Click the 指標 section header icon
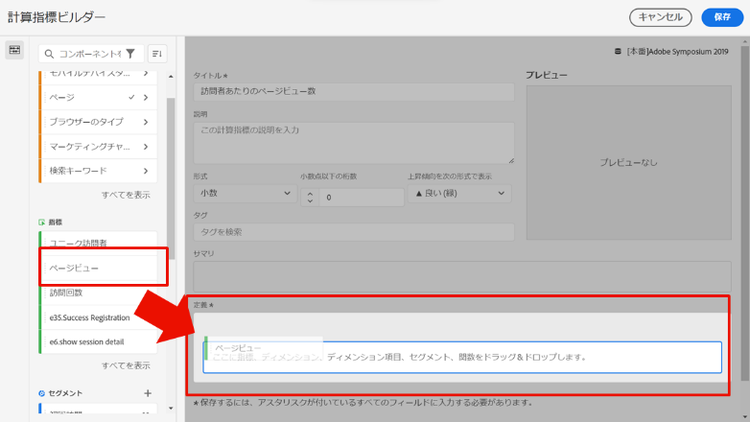This screenshot has height=422, width=750. pos(41,221)
